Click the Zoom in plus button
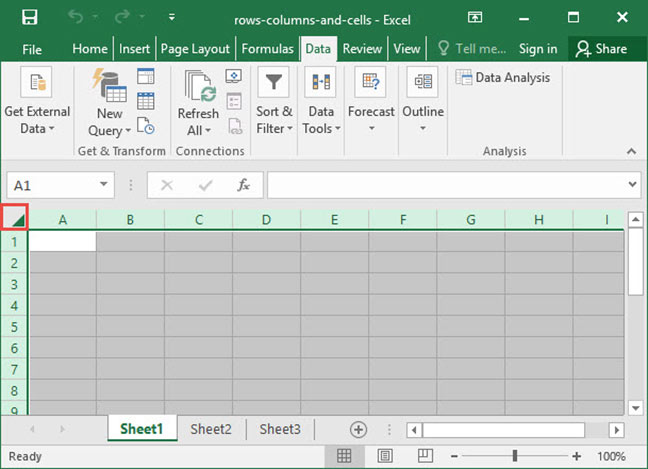Image resolution: width=648 pixels, height=469 pixels. (577, 456)
